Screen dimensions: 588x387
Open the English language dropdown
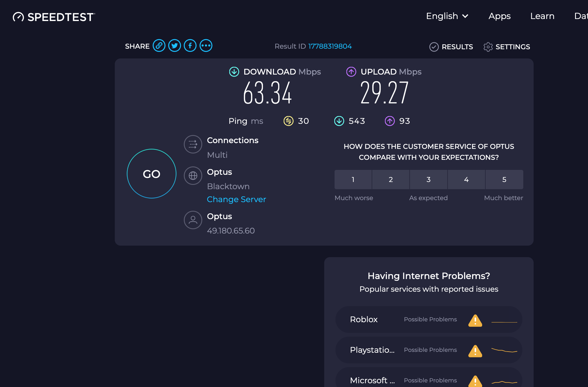[x=447, y=16]
